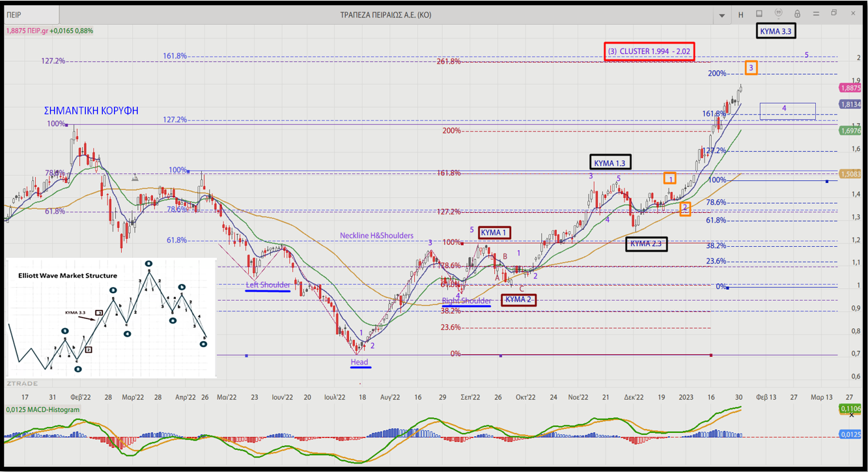Select the ΚΥΜΑ 2 annotation
868x472 pixels.
(x=519, y=299)
